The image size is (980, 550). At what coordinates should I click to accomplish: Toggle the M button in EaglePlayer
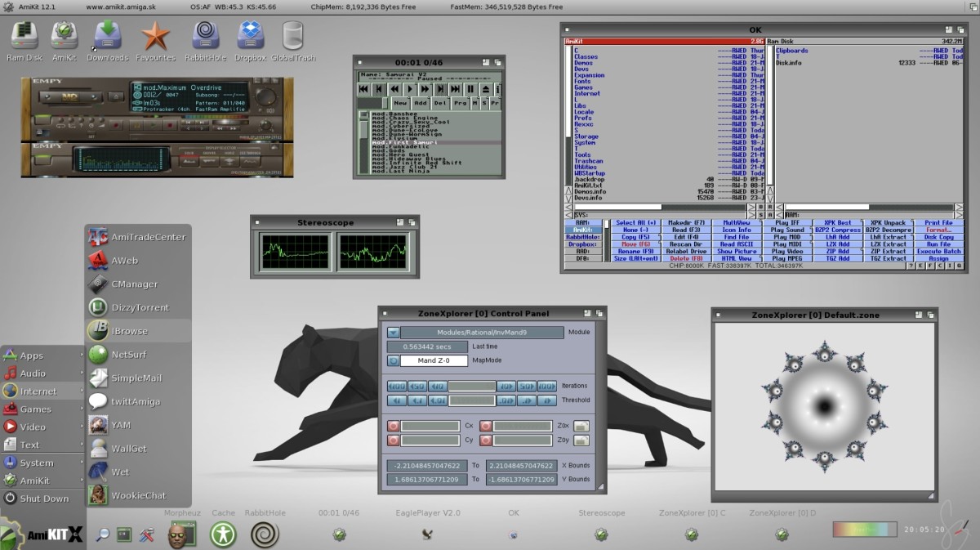pos(474,103)
